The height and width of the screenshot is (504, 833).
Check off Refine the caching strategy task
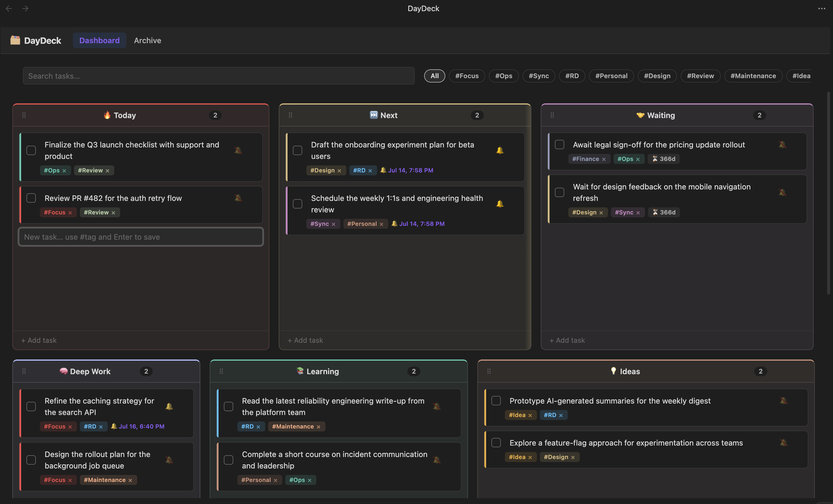click(x=31, y=406)
